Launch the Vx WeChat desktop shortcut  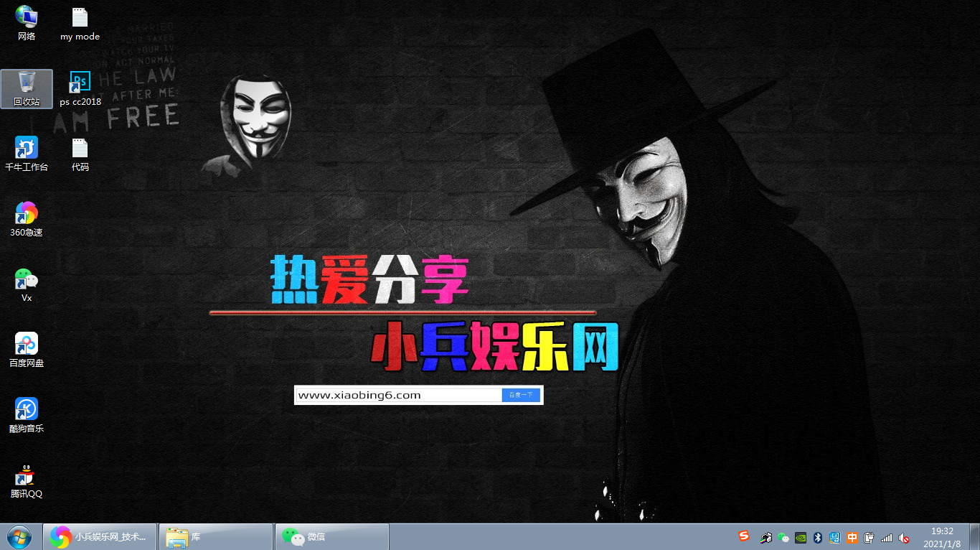pyautogui.click(x=27, y=284)
